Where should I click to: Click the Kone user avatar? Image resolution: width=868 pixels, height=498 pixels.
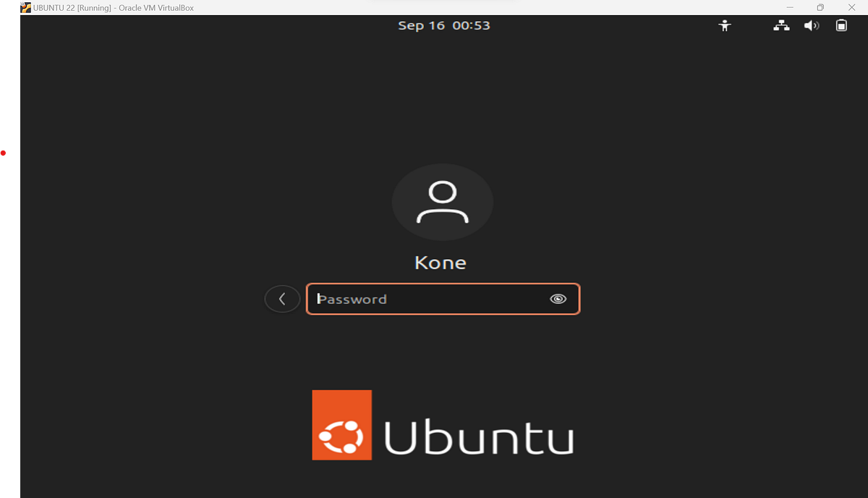(x=443, y=203)
